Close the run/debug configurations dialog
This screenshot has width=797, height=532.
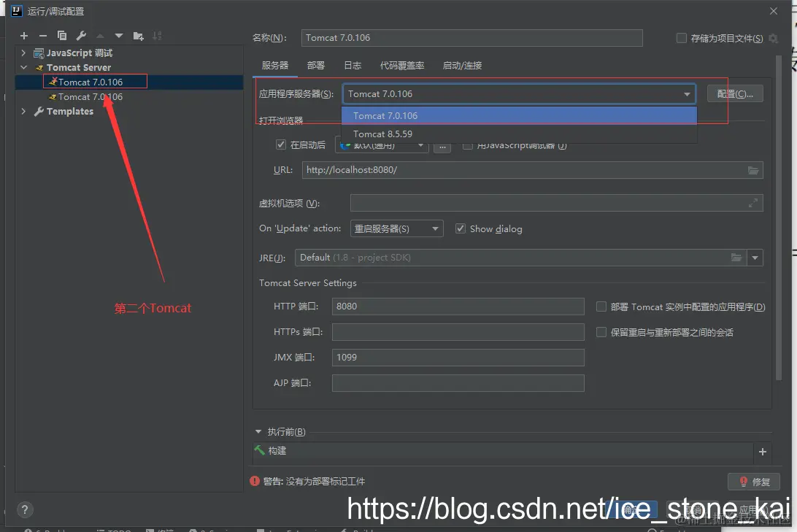[773, 11]
